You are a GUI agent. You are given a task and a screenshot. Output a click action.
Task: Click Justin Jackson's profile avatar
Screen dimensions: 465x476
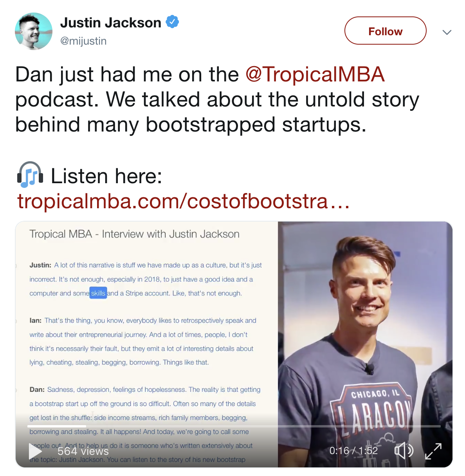pyautogui.click(x=34, y=31)
